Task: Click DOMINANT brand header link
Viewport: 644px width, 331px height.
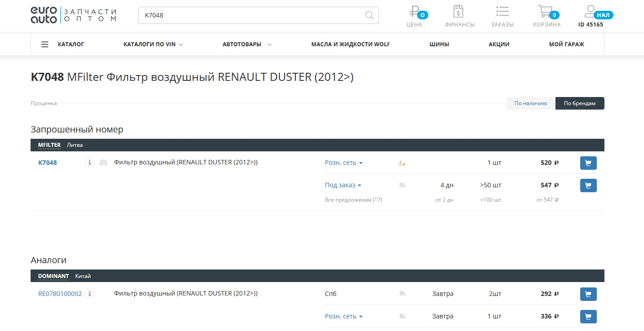Action: [53, 276]
